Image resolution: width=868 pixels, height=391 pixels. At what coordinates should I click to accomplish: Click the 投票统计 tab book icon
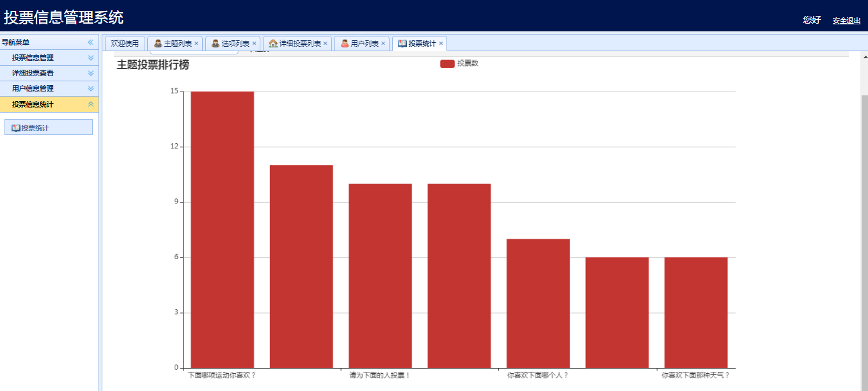point(402,44)
